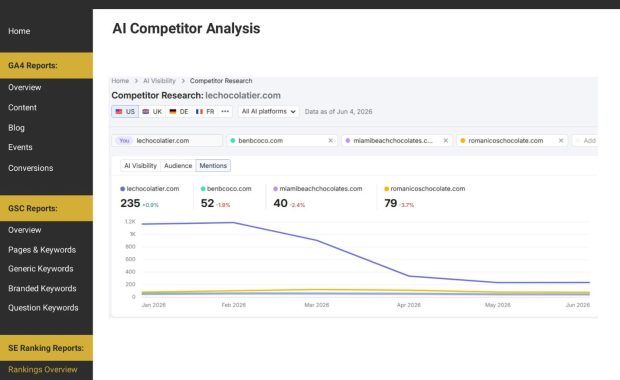Click the 52 mentions value

click(207, 203)
